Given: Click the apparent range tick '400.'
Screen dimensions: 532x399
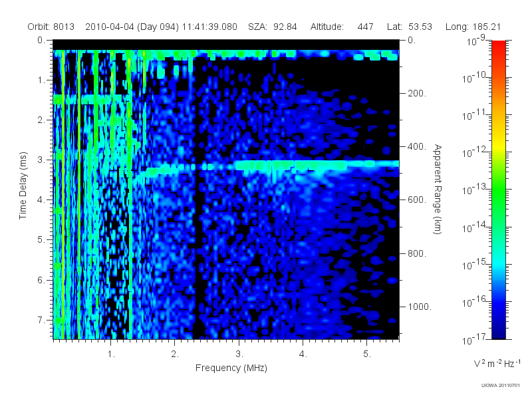Looking at the screenshot, I should pos(417,146).
